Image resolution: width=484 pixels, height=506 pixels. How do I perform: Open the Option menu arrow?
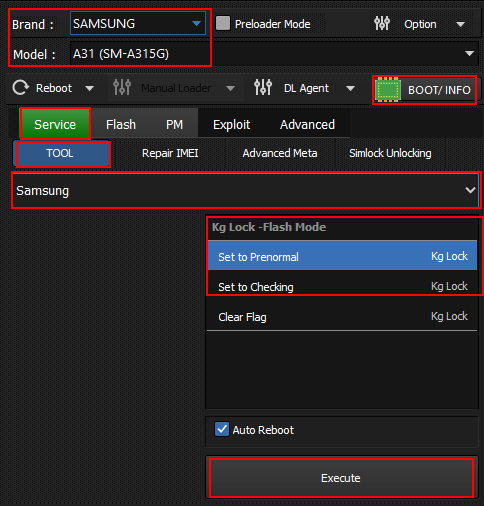(x=460, y=24)
